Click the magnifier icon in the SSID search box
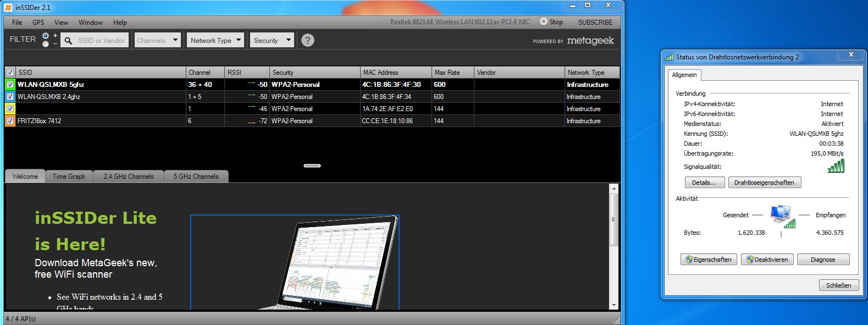Image resolution: width=868 pixels, height=325 pixels. pyautogui.click(x=69, y=40)
